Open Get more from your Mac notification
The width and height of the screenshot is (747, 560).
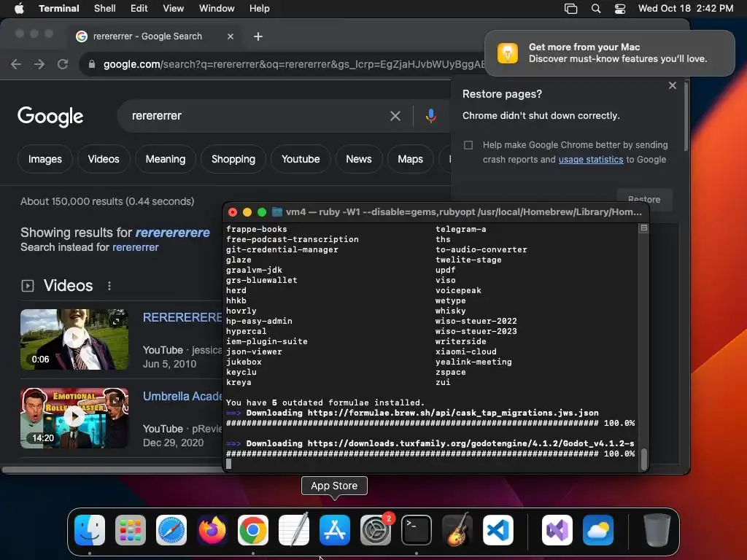coord(610,52)
